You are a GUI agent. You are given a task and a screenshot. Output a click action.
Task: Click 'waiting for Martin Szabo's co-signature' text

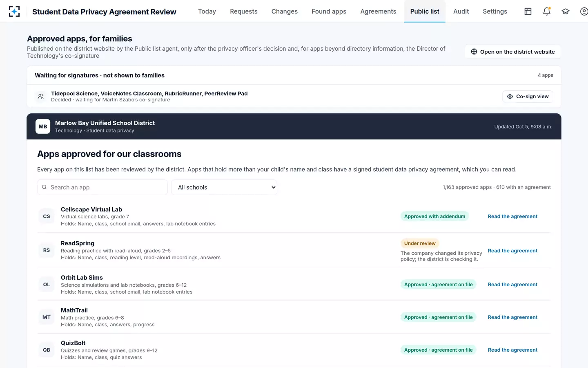[122, 100]
